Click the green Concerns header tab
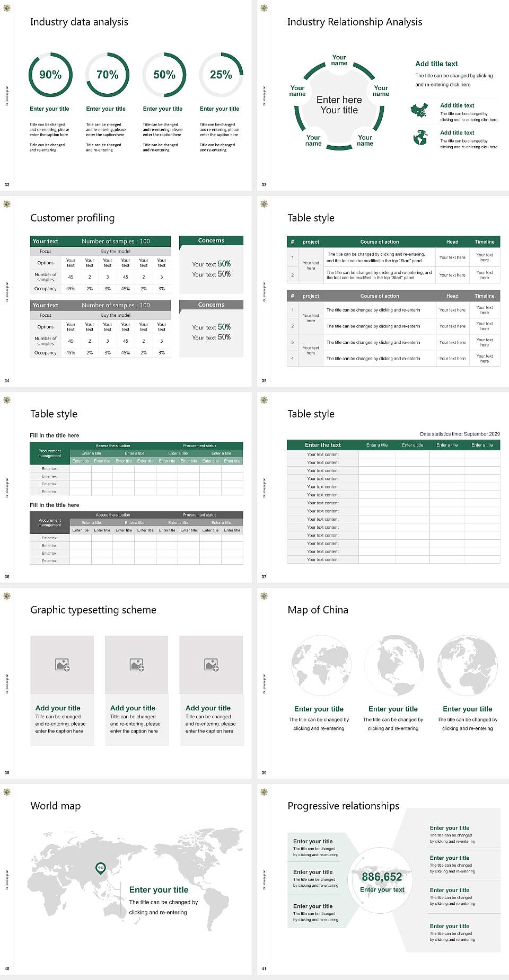 (211, 240)
